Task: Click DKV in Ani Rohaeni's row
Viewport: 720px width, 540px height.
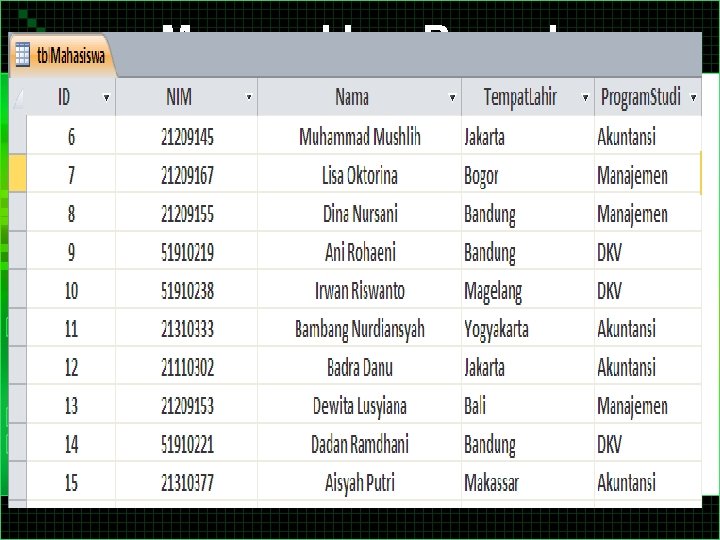Action: [648, 252]
